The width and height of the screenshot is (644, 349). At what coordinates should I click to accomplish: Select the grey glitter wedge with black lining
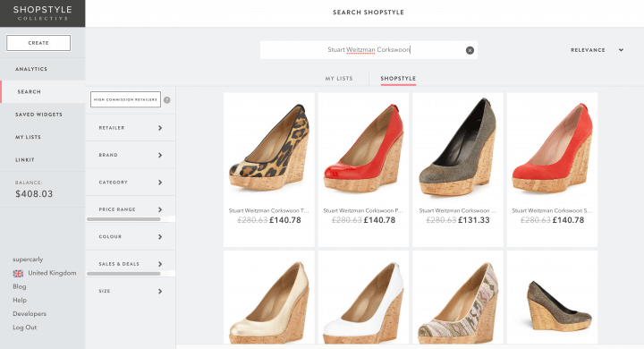point(458,147)
